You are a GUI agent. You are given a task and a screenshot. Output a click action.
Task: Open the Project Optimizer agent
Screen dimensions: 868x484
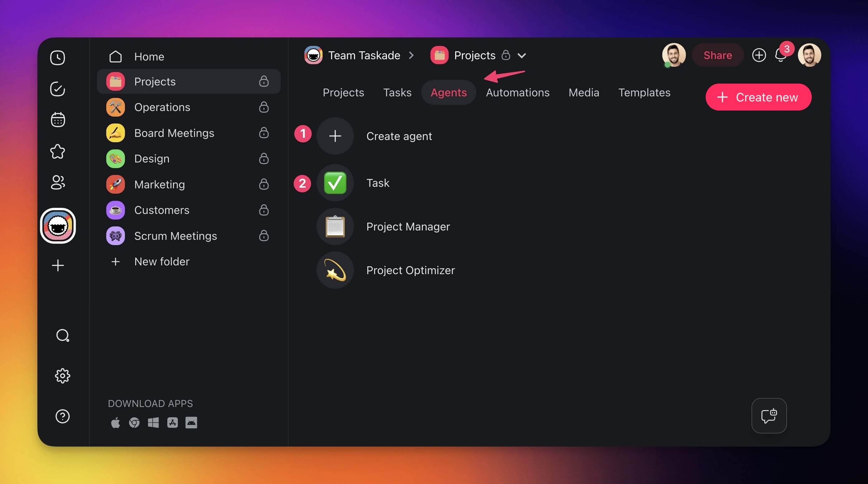[410, 270]
